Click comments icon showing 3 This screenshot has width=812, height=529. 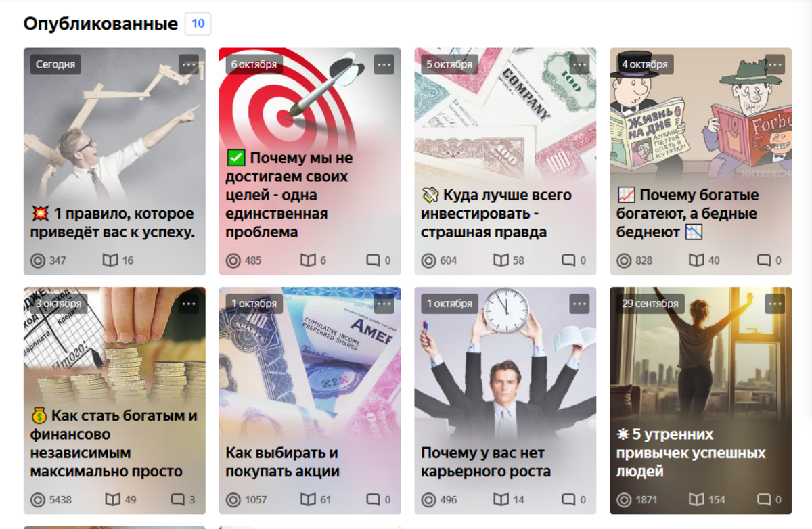coord(177,500)
